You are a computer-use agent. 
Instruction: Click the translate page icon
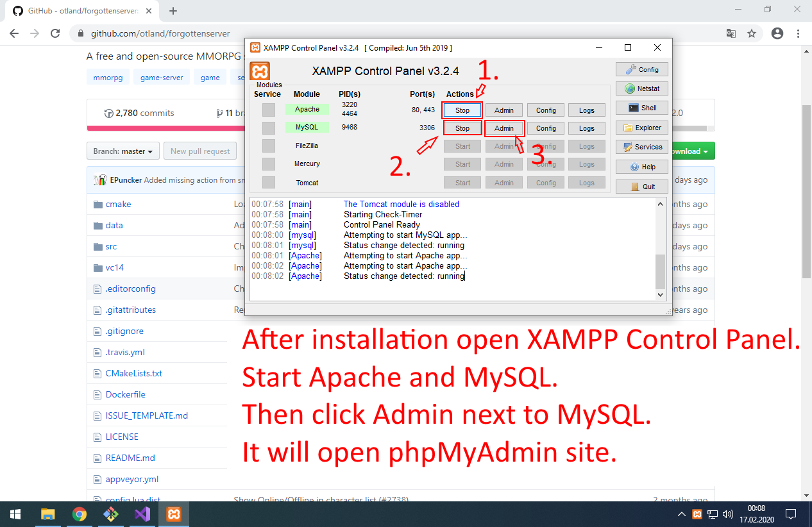pos(731,33)
